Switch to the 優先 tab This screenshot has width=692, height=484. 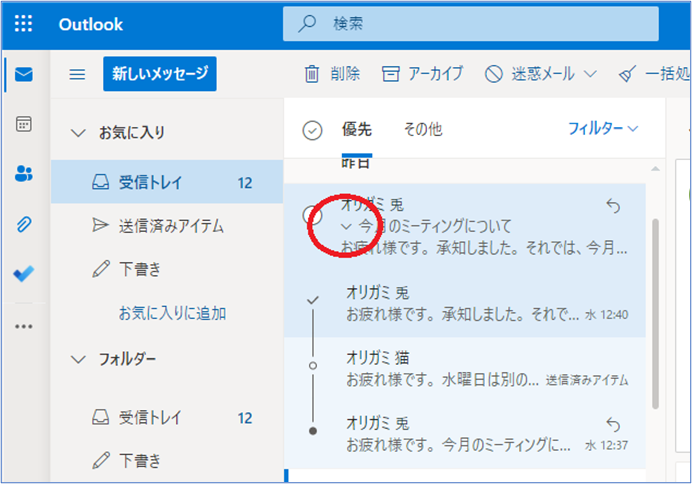click(x=357, y=130)
